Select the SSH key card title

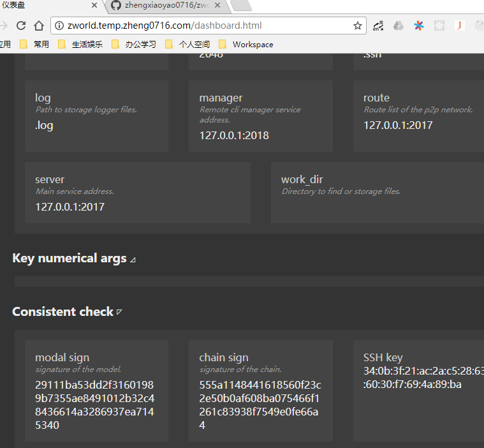point(383,358)
